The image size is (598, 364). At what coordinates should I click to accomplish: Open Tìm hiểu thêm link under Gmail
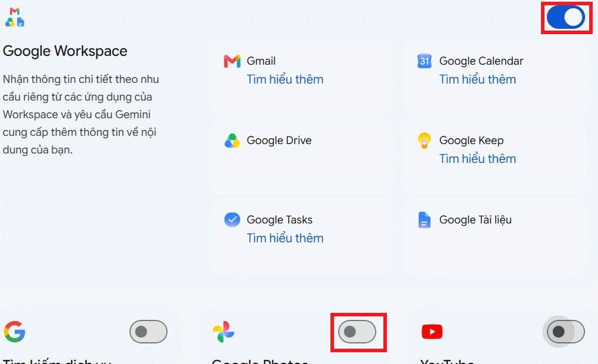pos(285,79)
